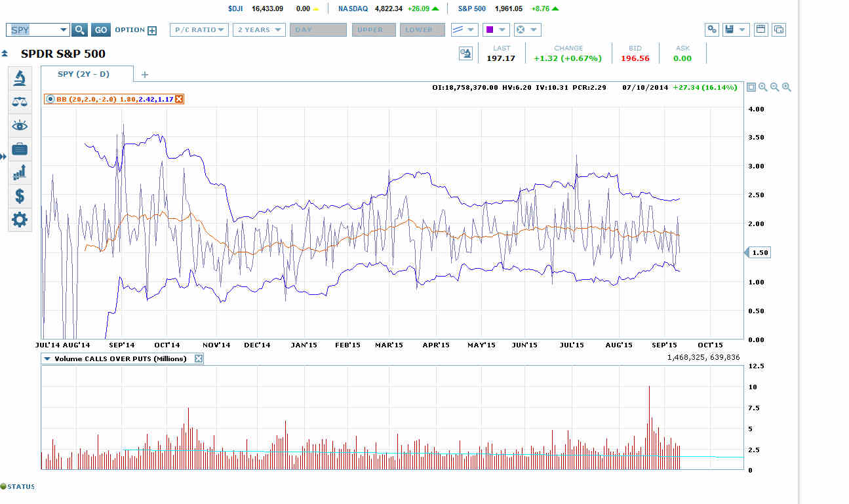Collapse the SPDR S&P 500 header arrows
Image resolution: width=849 pixels, height=504 pixels.
click(5, 54)
